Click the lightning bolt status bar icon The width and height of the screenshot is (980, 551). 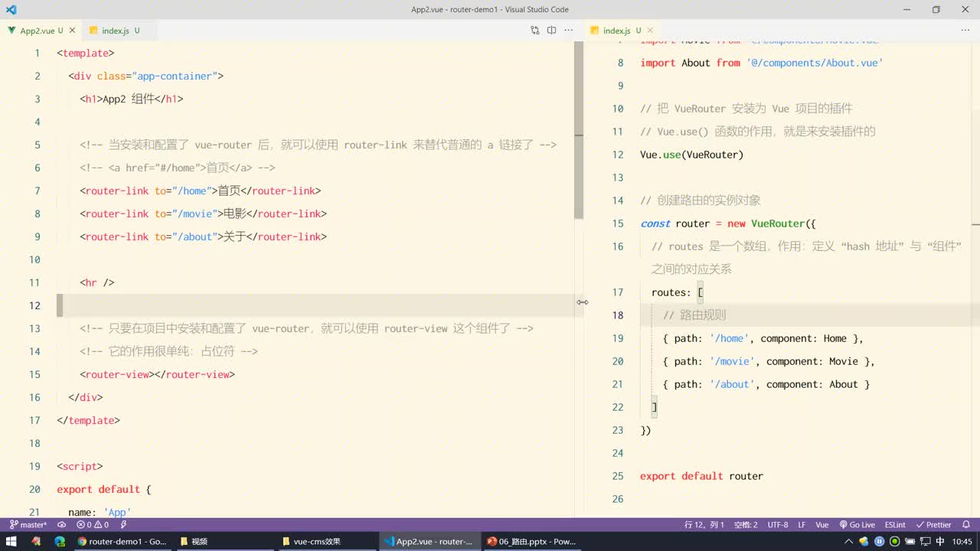click(x=123, y=525)
